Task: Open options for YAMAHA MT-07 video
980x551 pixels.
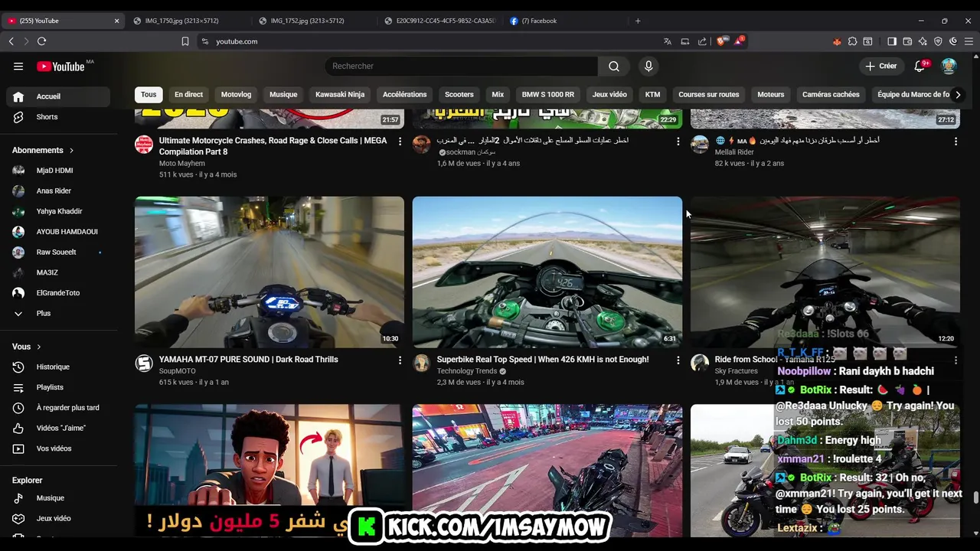Action: tap(400, 360)
